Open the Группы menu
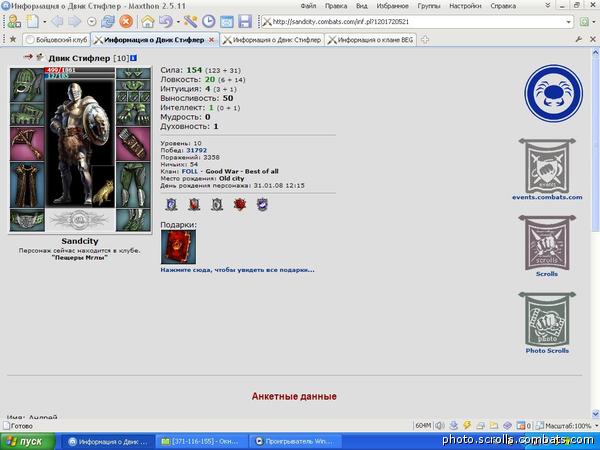 429,6
